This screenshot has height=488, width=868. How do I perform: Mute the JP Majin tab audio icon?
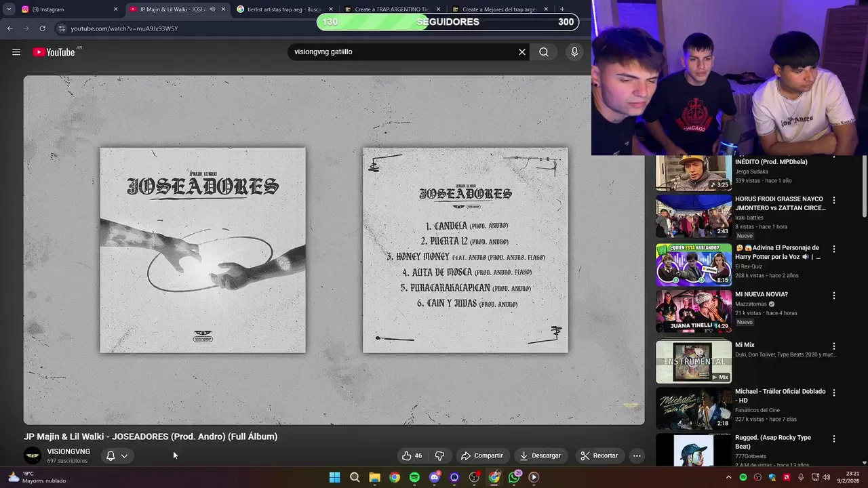coord(212,9)
